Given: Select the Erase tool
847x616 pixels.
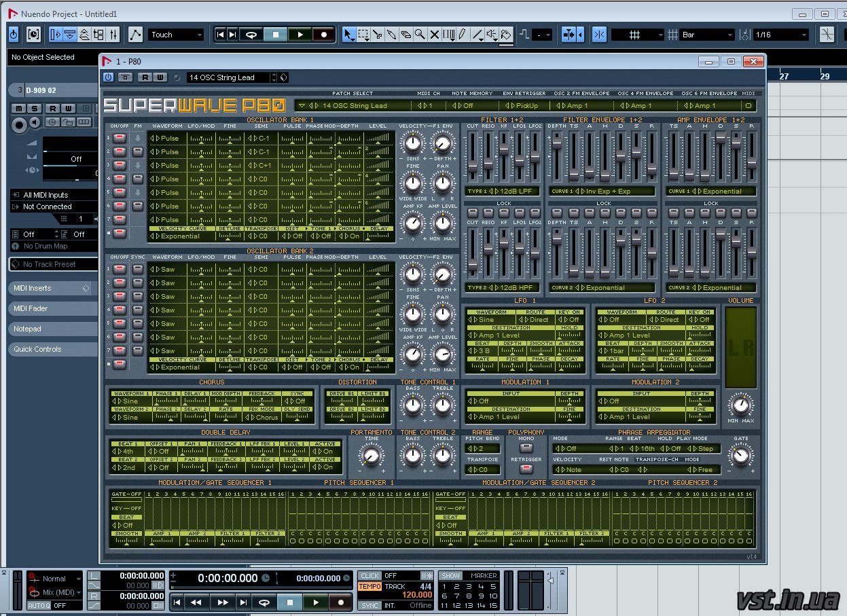Looking at the screenshot, I should pyautogui.click(x=406, y=35).
